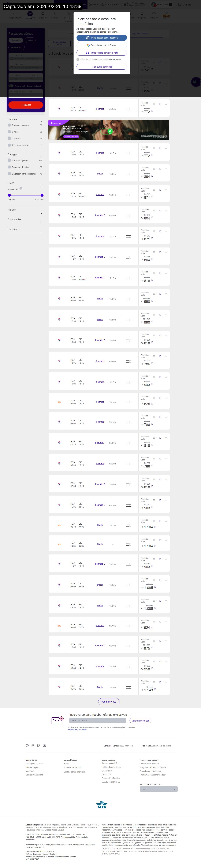Open the 'Termos e condições' footer link
Viewport: 201px width, 868px height.
(x=110, y=763)
